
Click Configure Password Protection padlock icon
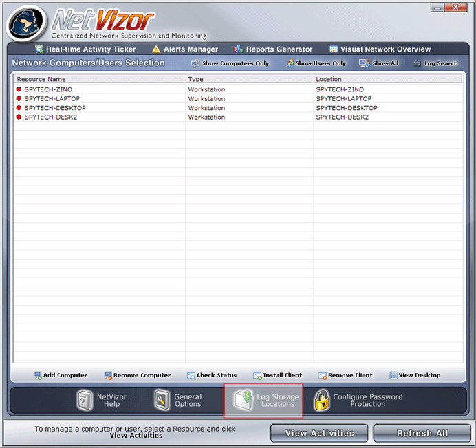(x=322, y=400)
